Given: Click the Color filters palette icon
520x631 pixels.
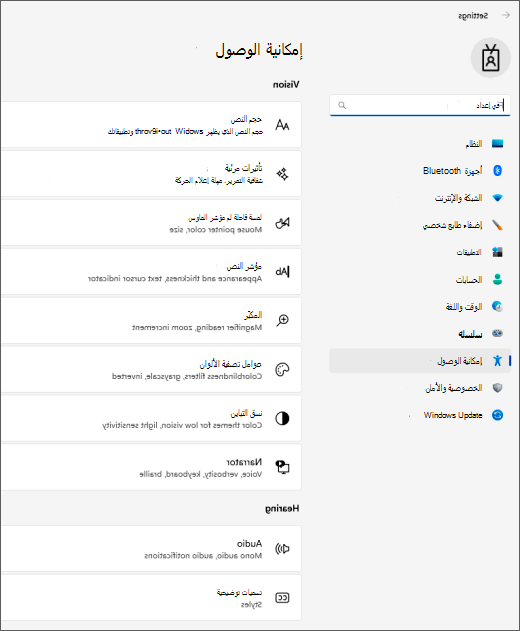Looking at the screenshot, I should pos(282,369).
